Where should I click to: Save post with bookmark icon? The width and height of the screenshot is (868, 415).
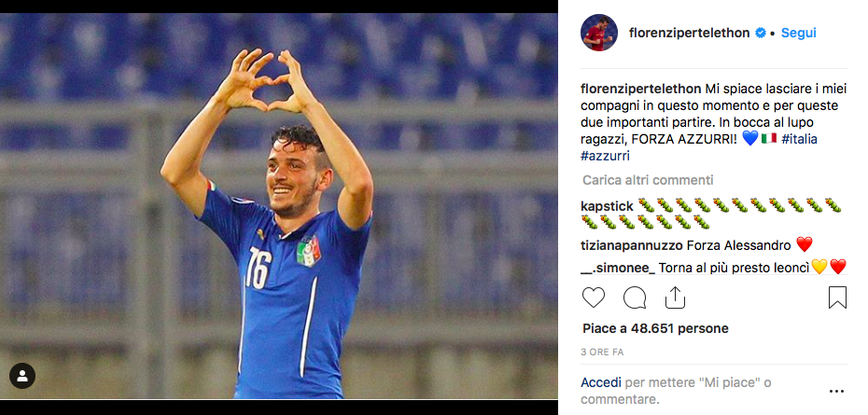(x=837, y=297)
